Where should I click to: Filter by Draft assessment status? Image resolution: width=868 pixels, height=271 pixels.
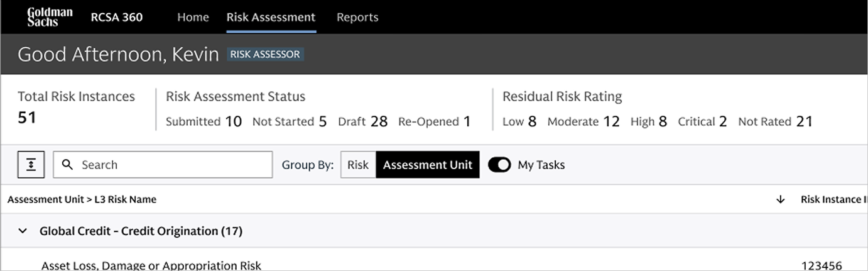tap(362, 121)
